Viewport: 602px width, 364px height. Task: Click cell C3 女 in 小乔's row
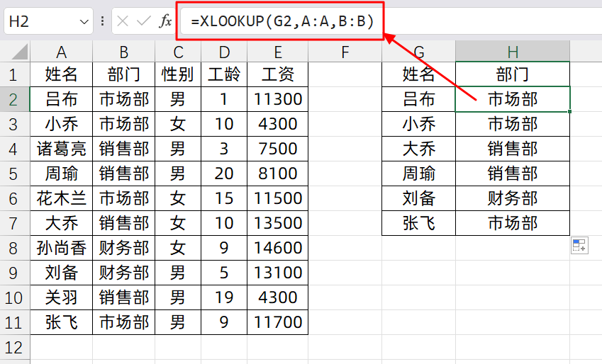coord(178,124)
